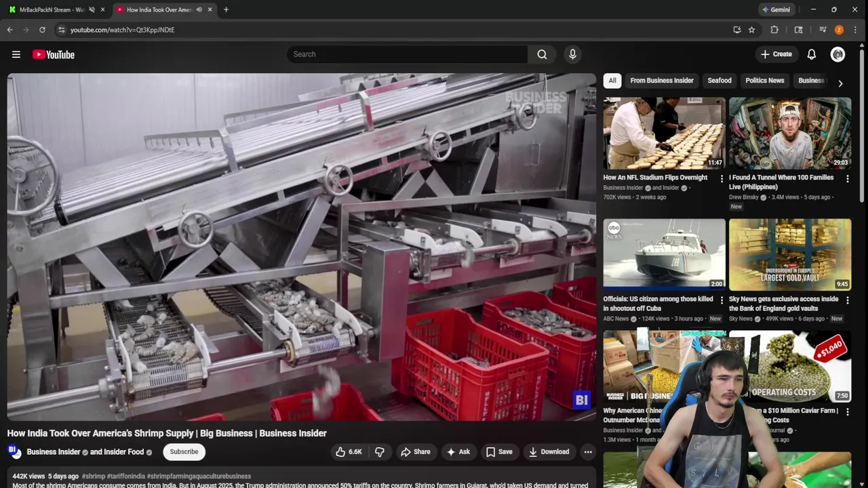
Task: Close the How India Took Over tab
Action: [x=210, y=9]
